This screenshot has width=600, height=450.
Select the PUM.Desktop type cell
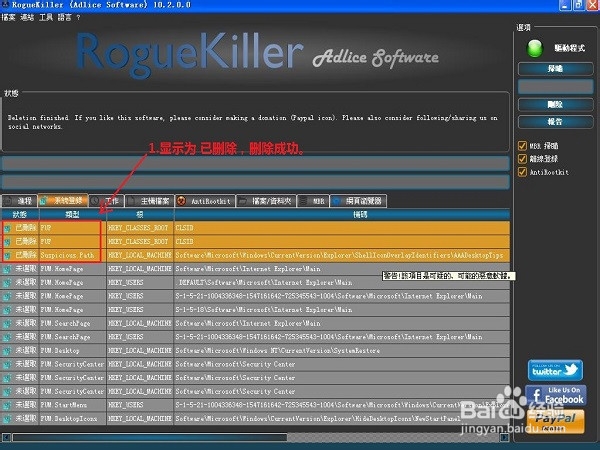point(72,351)
